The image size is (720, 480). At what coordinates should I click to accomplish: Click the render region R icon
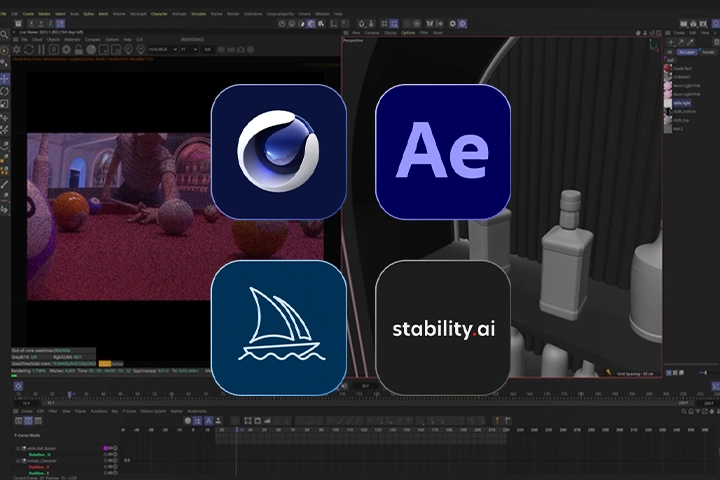pos(54,50)
